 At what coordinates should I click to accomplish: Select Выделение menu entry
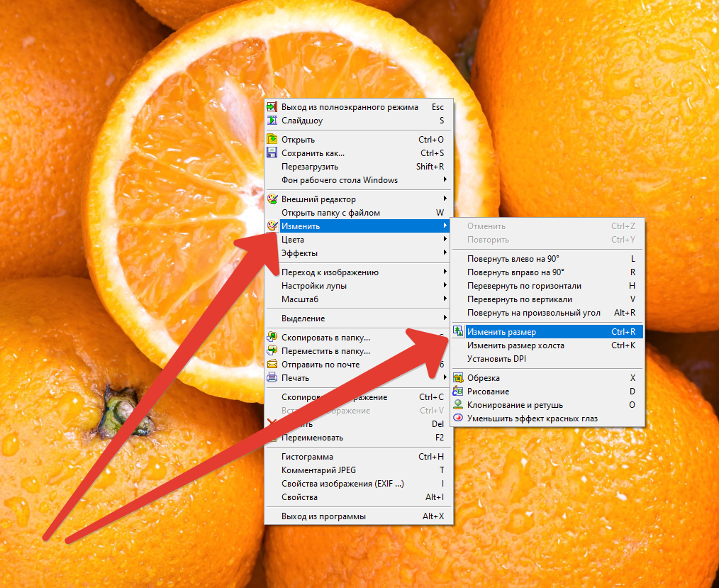coord(359,318)
